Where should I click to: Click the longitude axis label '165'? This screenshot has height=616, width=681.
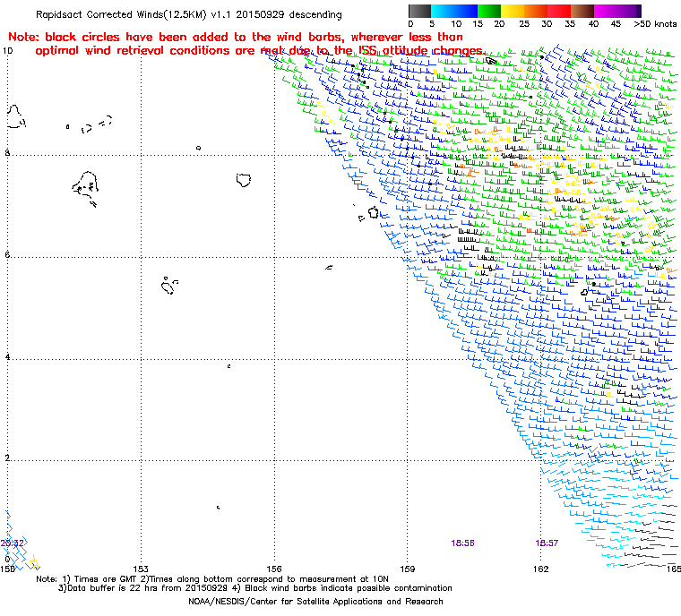click(673, 569)
